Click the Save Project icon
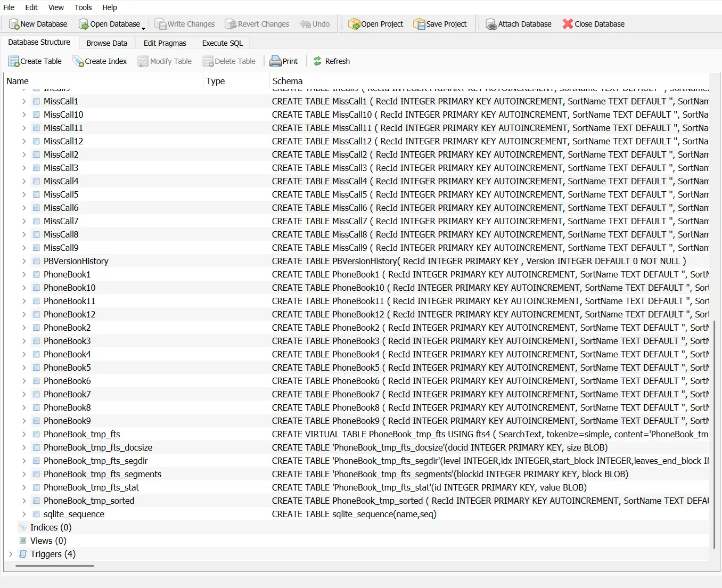 pyautogui.click(x=419, y=24)
